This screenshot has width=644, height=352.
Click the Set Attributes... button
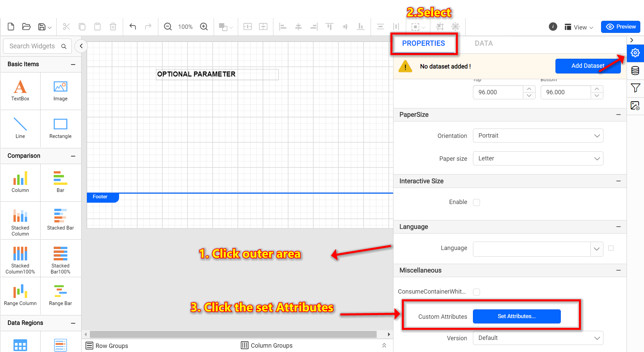(x=517, y=316)
